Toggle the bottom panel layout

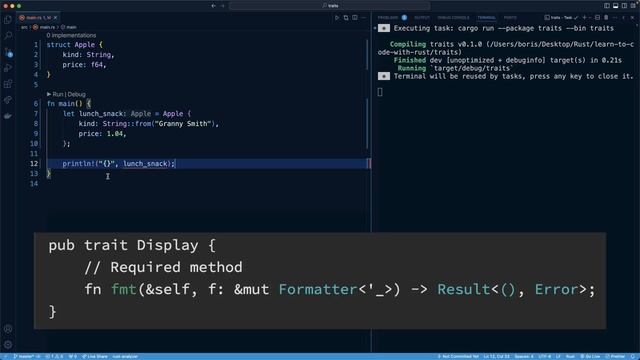616,6
